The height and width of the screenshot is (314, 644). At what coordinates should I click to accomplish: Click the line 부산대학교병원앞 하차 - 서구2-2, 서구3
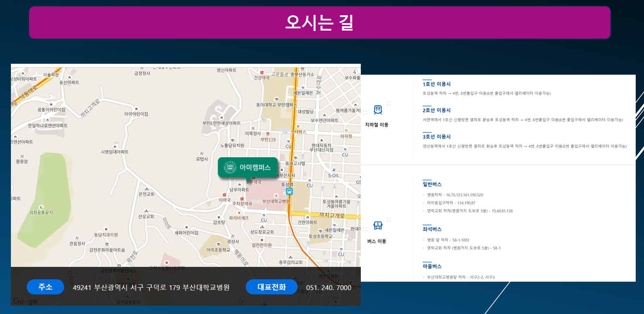tap(461, 277)
